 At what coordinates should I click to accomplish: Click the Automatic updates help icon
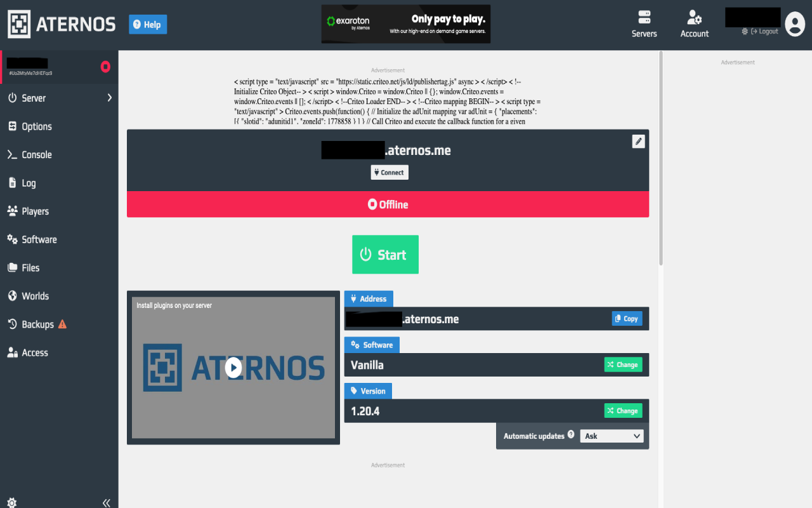coord(571,435)
